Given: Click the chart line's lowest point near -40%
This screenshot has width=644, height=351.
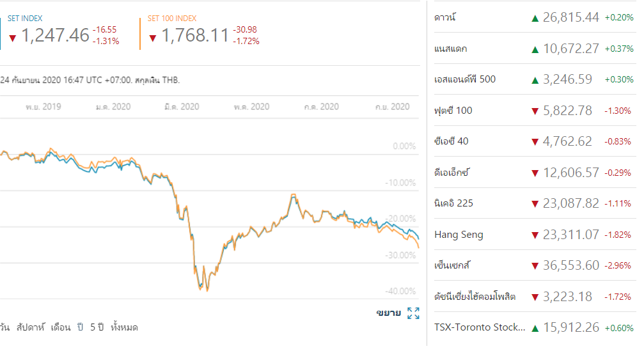Looking at the screenshot, I should pos(205,291).
